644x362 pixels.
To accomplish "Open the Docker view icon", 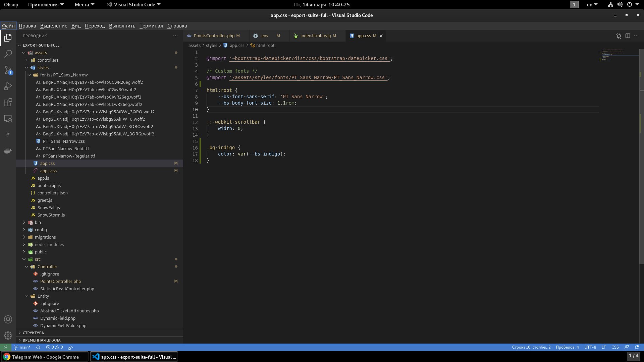I will coord(8,150).
